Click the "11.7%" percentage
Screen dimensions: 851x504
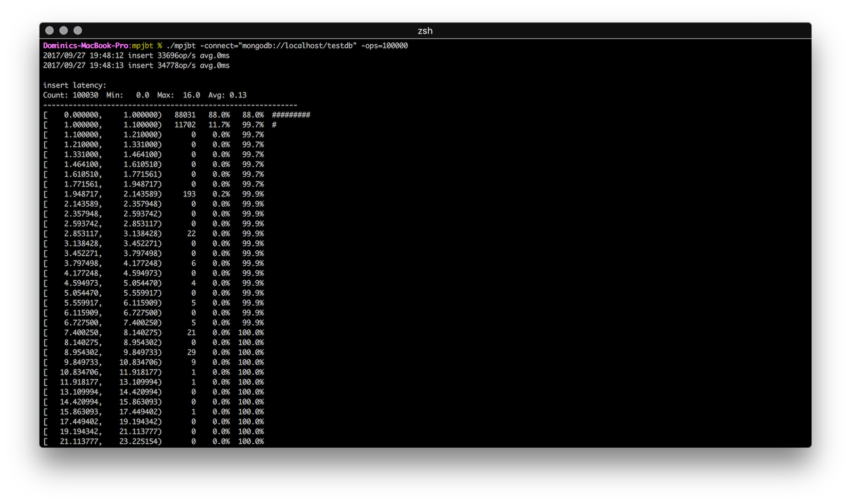point(219,125)
